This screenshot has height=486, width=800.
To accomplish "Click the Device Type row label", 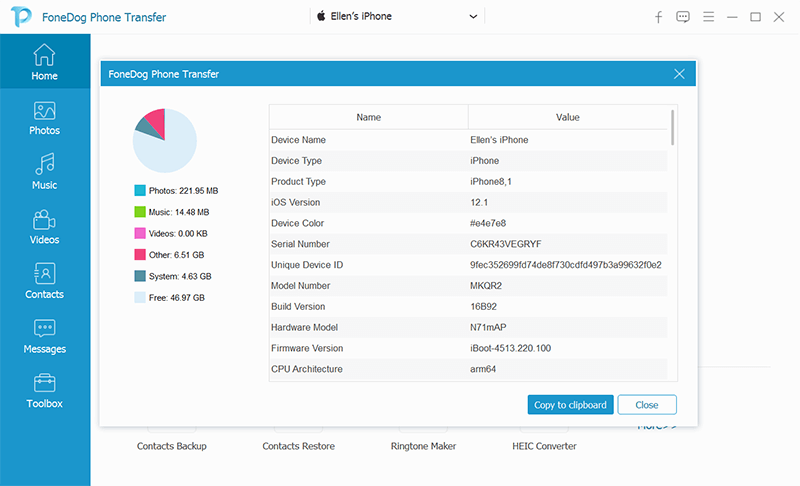I will tap(296, 161).
